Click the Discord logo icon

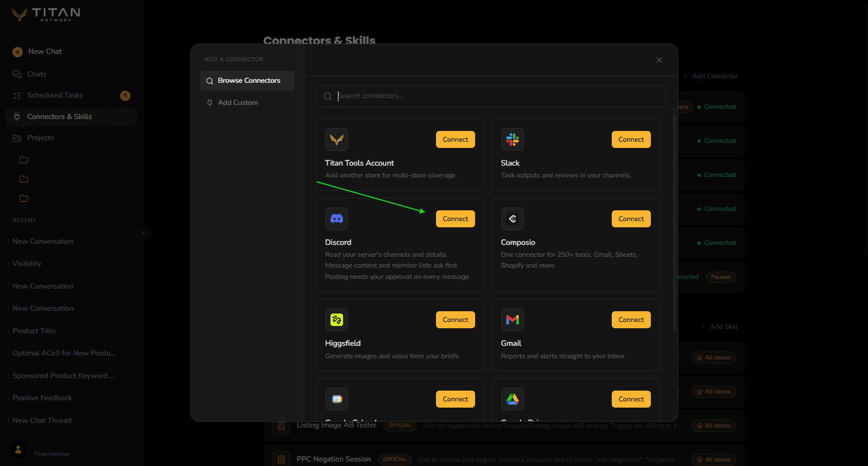337,219
